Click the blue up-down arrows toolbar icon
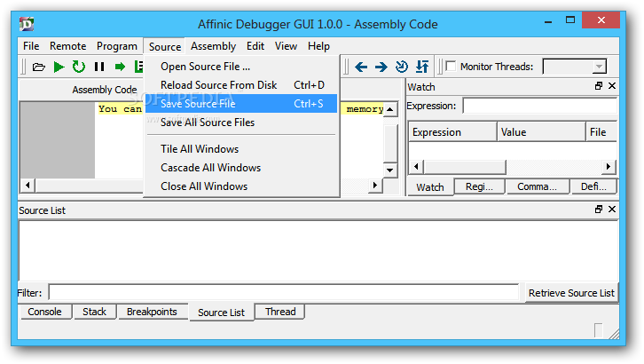The width and height of the screenshot is (644, 364). pyautogui.click(x=422, y=67)
